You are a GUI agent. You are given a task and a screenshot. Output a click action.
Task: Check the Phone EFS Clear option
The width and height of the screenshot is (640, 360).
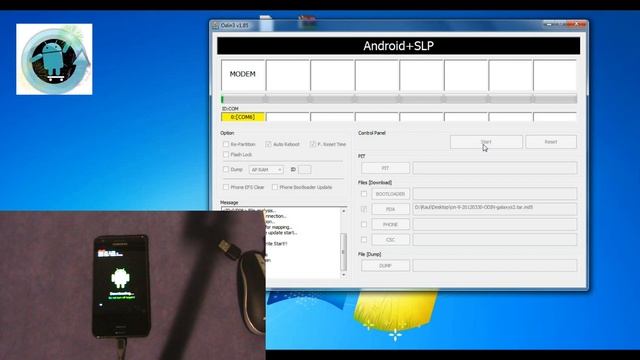(x=226, y=187)
